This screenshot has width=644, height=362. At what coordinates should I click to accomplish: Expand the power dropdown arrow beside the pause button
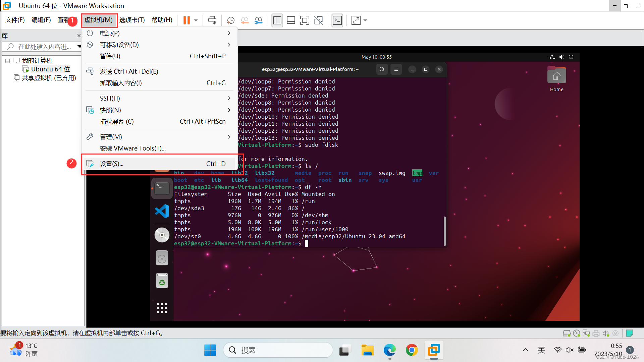point(196,20)
